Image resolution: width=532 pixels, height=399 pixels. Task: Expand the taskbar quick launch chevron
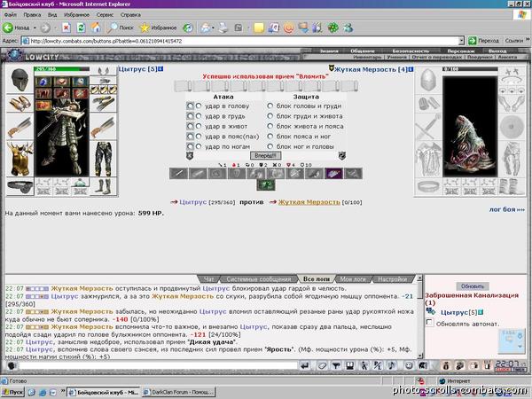(63, 391)
